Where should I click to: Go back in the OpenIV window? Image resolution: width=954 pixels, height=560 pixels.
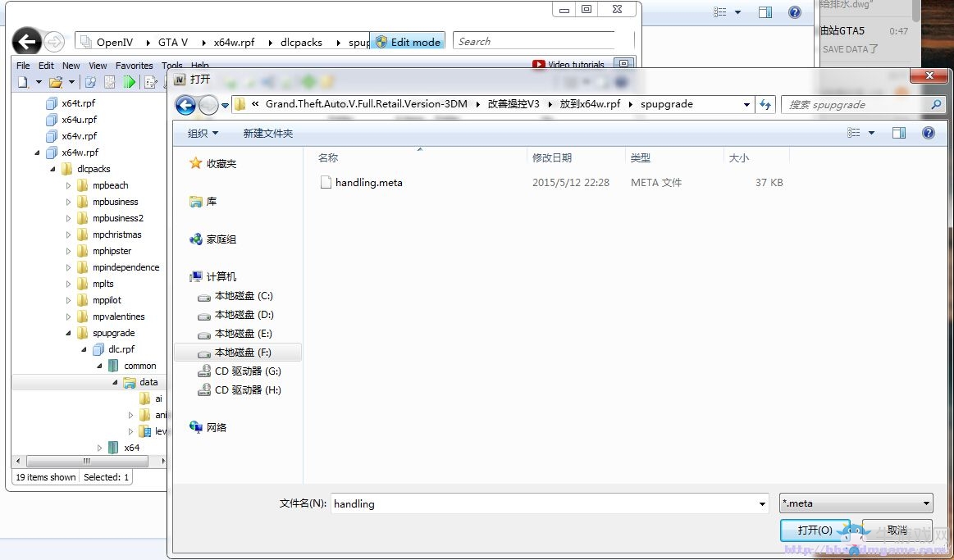pos(27,41)
